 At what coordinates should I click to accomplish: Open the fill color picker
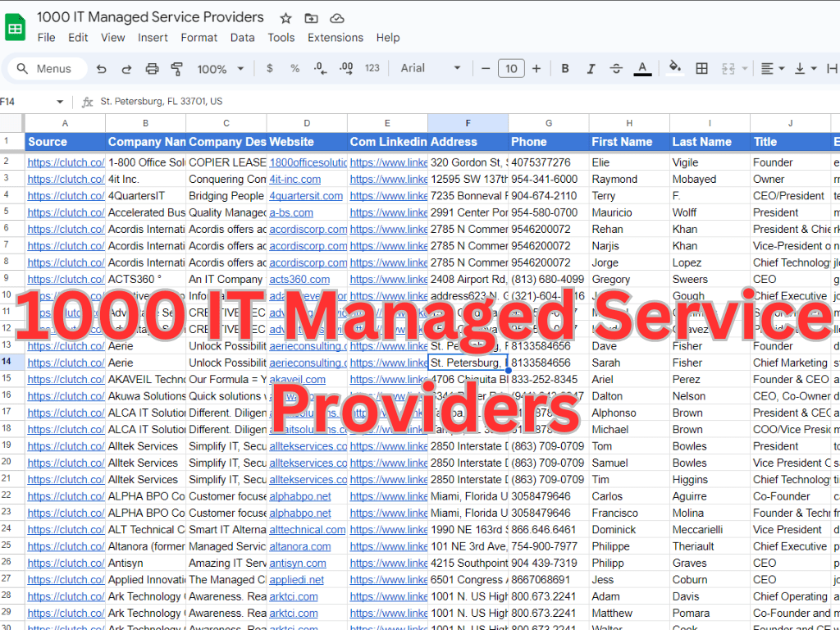coord(675,69)
